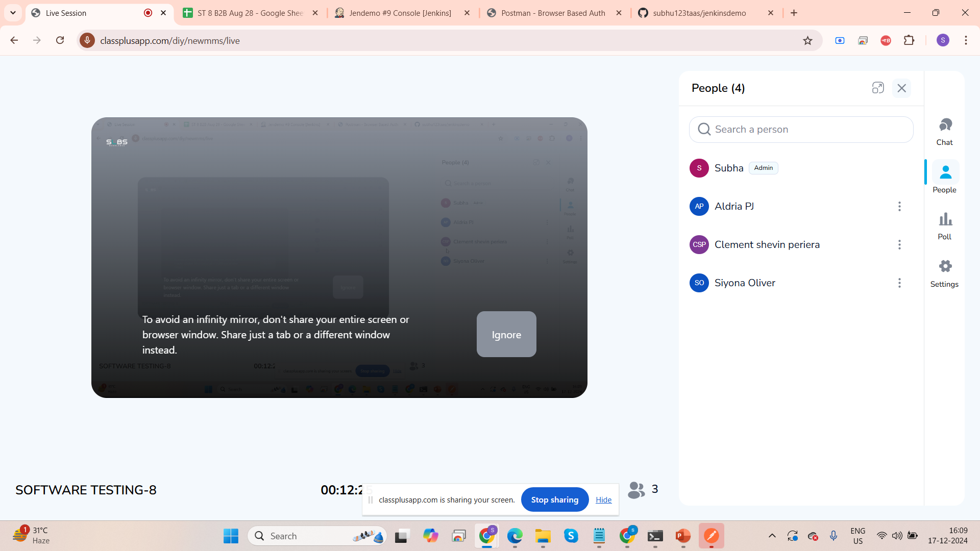The image size is (980, 551).
Task: Open Chrome profile S avatar
Action: 943,40
